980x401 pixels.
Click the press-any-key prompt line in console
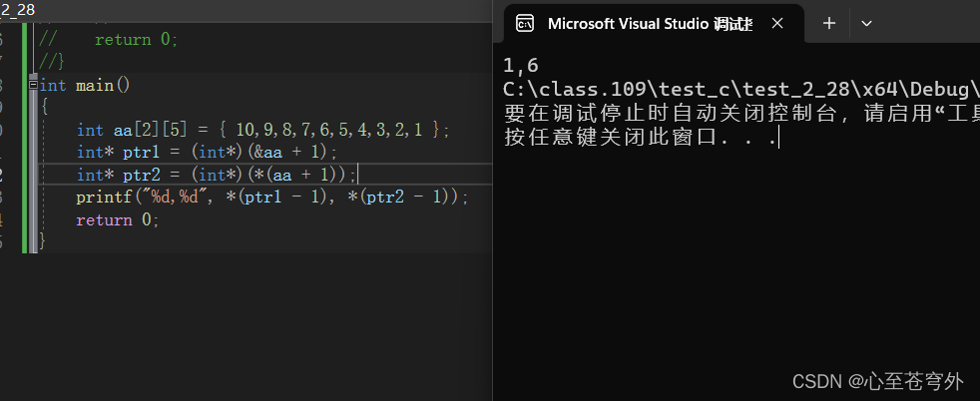(x=639, y=138)
